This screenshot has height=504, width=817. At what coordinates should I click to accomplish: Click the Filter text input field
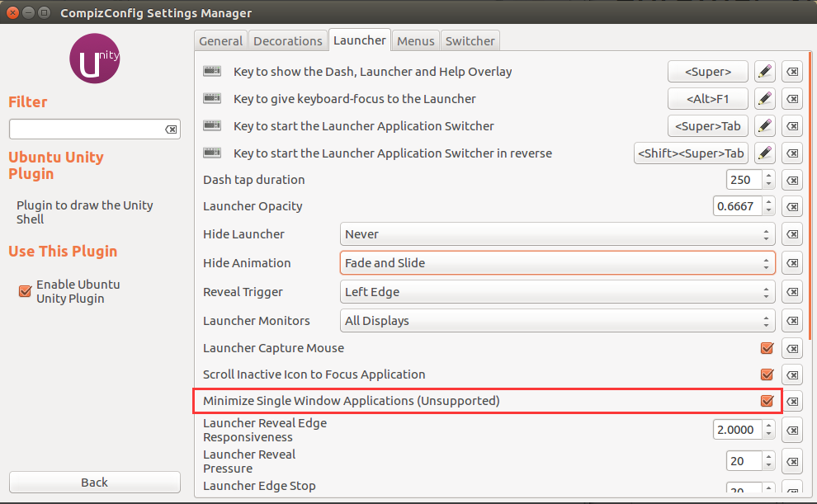point(85,130)
